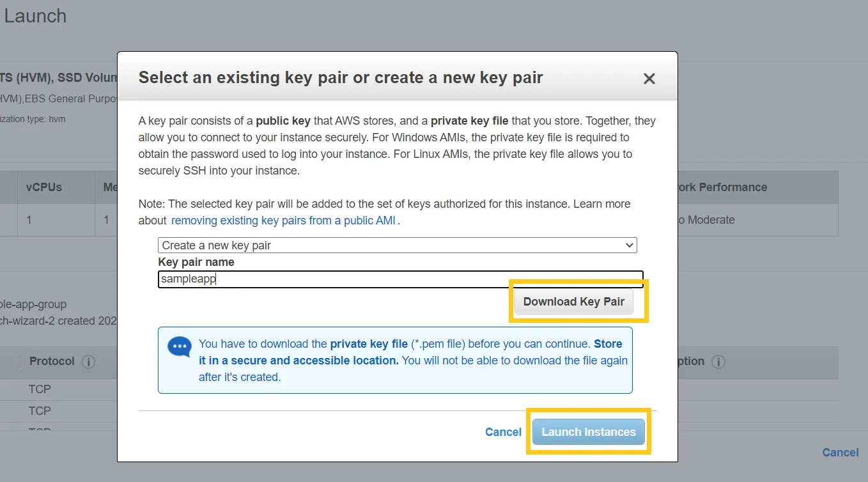Click the blue chat bubble icon in the notice box
The height and width of the screenshot is (482, 868).
(x=178, y=347)
